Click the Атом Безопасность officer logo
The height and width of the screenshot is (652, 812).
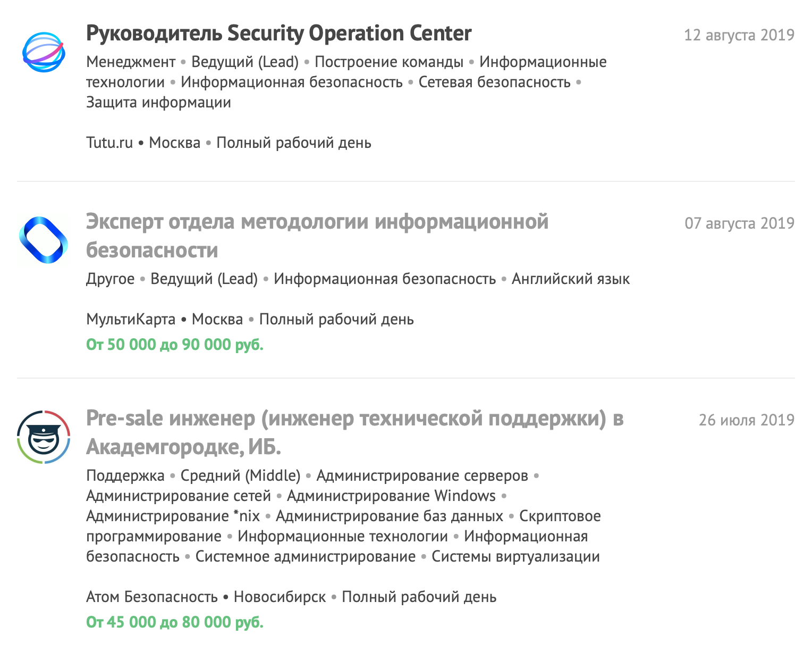[44, 437]
